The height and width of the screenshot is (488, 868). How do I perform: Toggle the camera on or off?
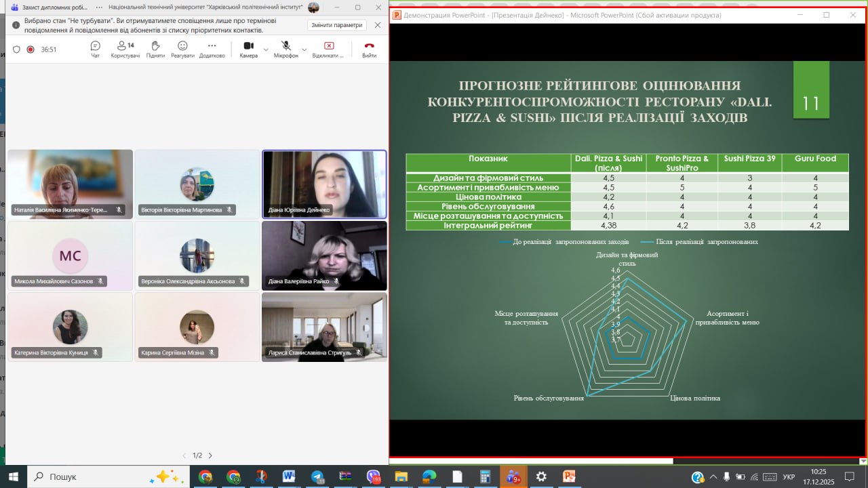click(248, 48)
